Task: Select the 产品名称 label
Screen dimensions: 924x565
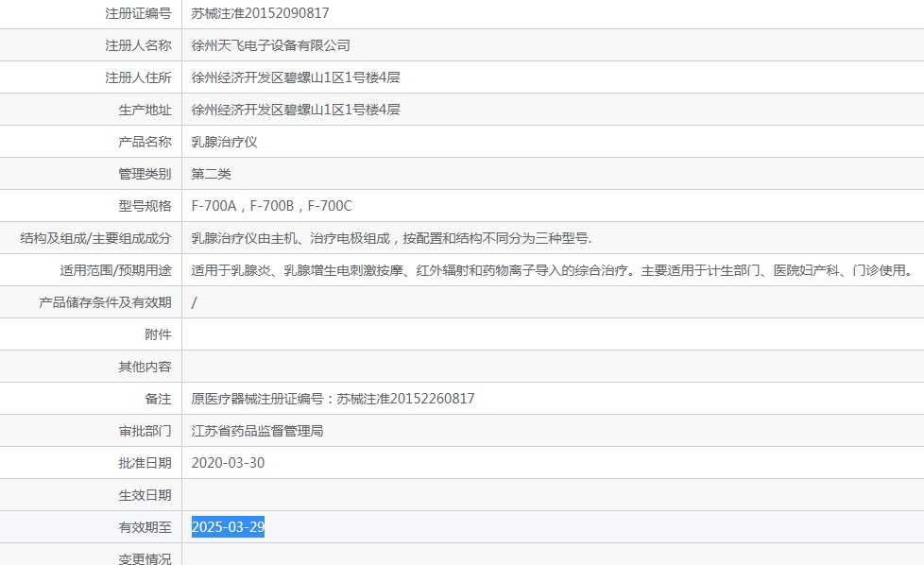Action: click(145, 142)
